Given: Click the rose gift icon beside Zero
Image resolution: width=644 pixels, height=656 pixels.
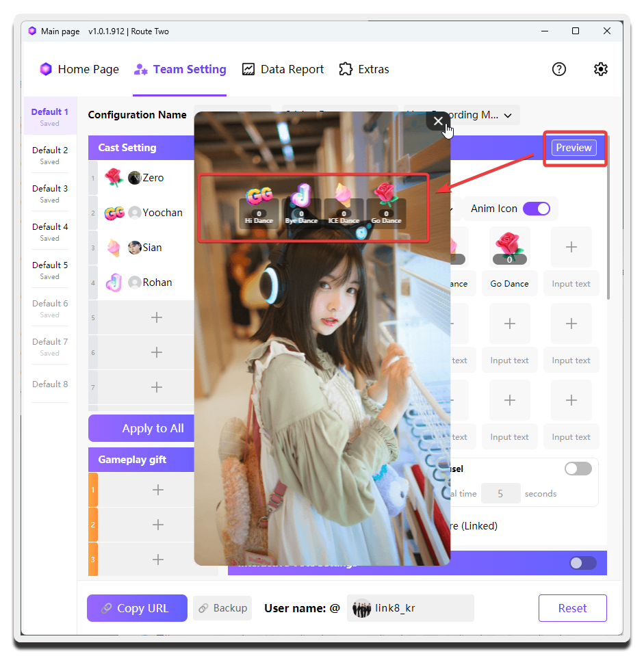Looking at the screenshot, I should point(114,178).
